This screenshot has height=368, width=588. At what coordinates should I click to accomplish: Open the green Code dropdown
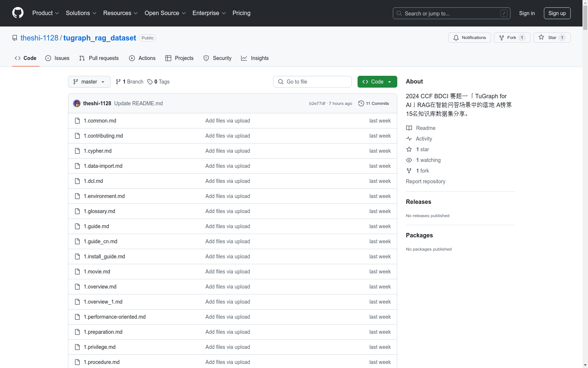tap(377, 82)
